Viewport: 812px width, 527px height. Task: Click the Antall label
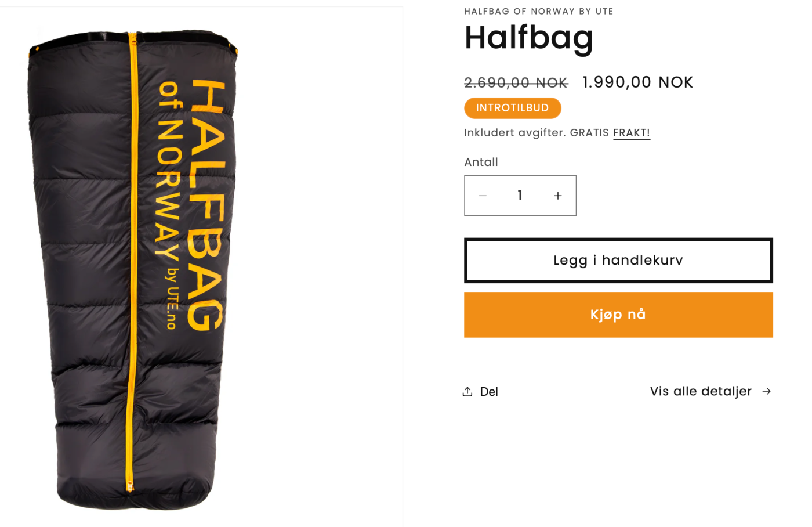[481, 162]
